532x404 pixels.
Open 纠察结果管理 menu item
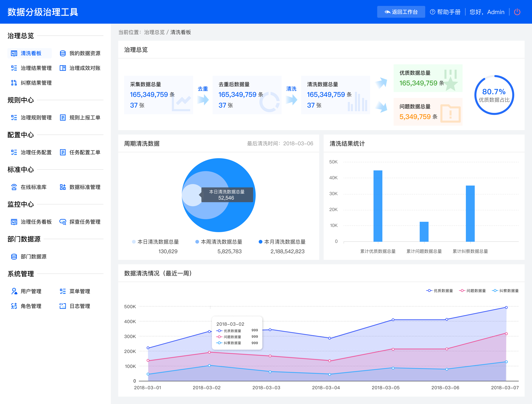31,83
